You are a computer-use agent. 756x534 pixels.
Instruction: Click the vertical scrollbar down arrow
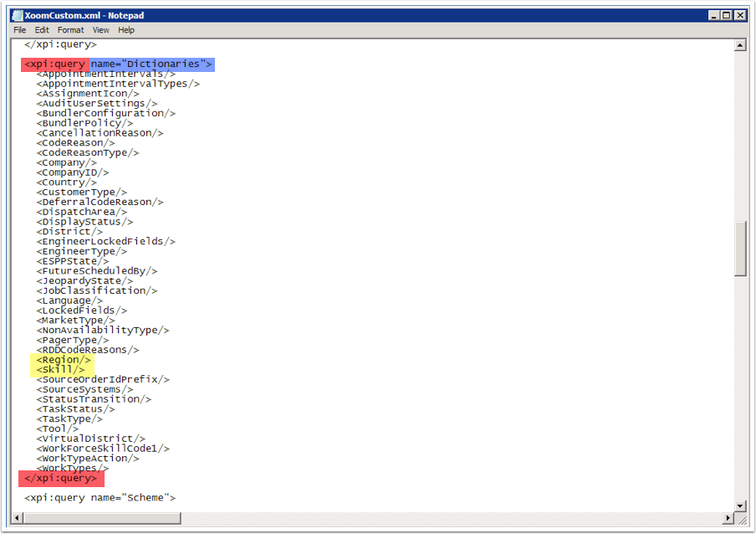pyautogui.click(x=740, y=506)
